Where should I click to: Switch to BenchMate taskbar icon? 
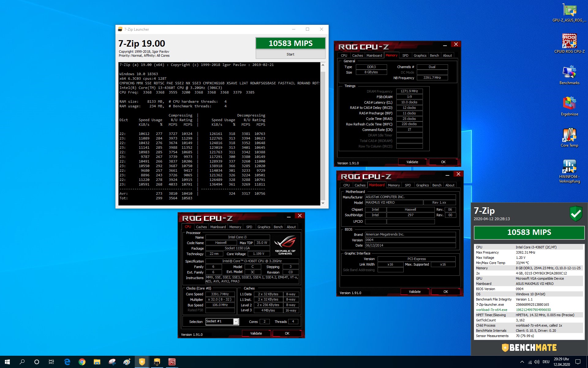142,362
